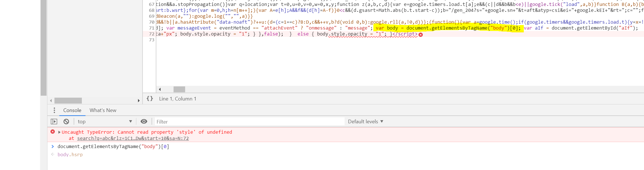This screenshot has width=644, height=170.
Task: Click the Line 1, Column 1 status
Action: (x=178, y=99)
